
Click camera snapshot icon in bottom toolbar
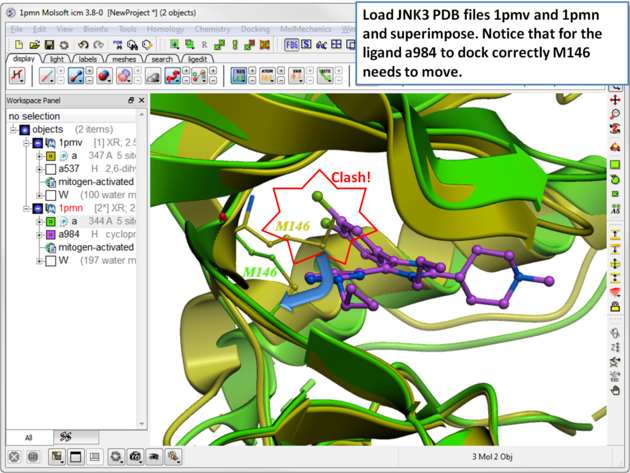(x=135, y=457)
